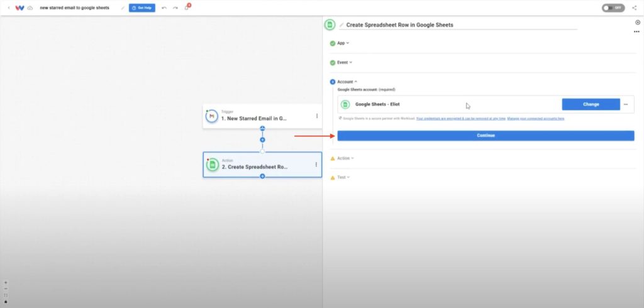Expand the Test section
The image size is (644, 308).
click(344, 177)
